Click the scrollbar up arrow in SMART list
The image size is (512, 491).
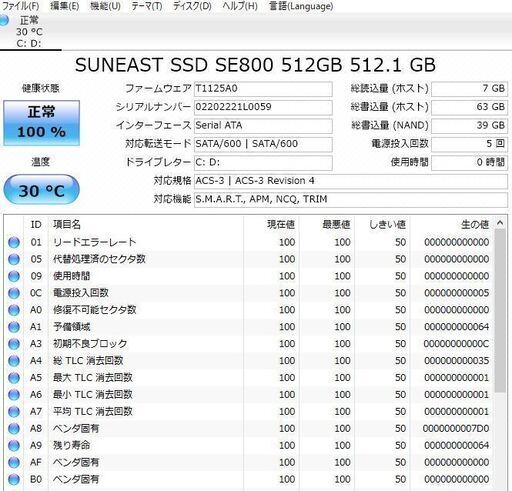[500, 223]
